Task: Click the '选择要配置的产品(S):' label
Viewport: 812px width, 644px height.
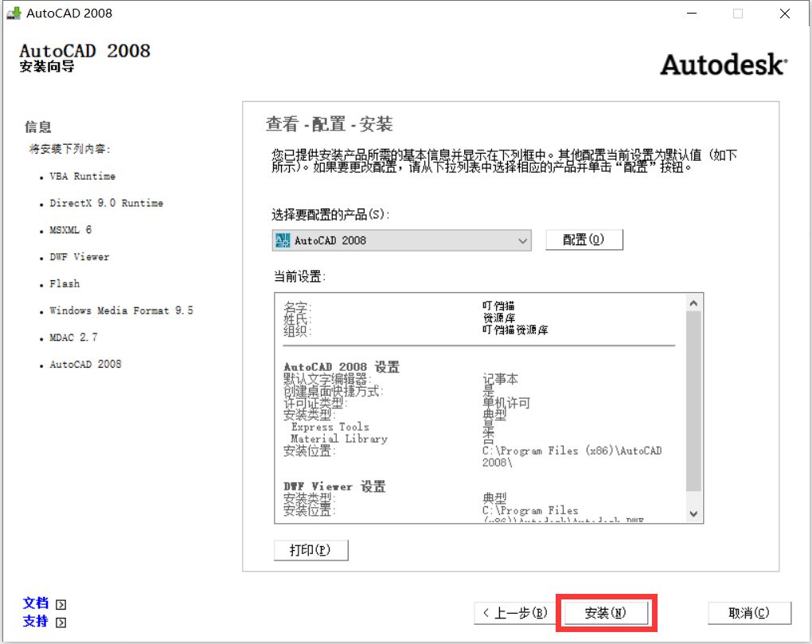Action: pos(330,214)
